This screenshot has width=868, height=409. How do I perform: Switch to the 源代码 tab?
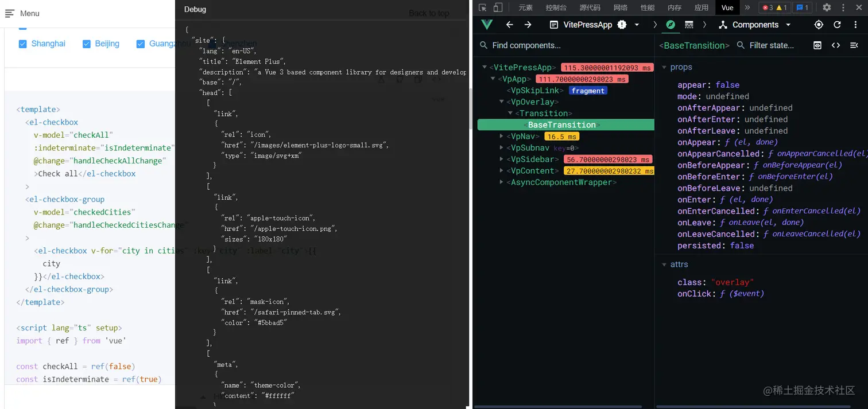(x=590, y=7)
